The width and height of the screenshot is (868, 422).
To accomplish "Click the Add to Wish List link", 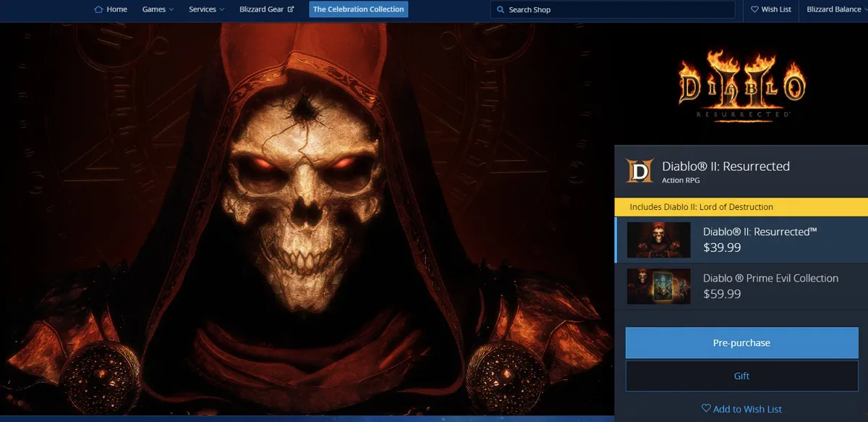I will (741, 409).
